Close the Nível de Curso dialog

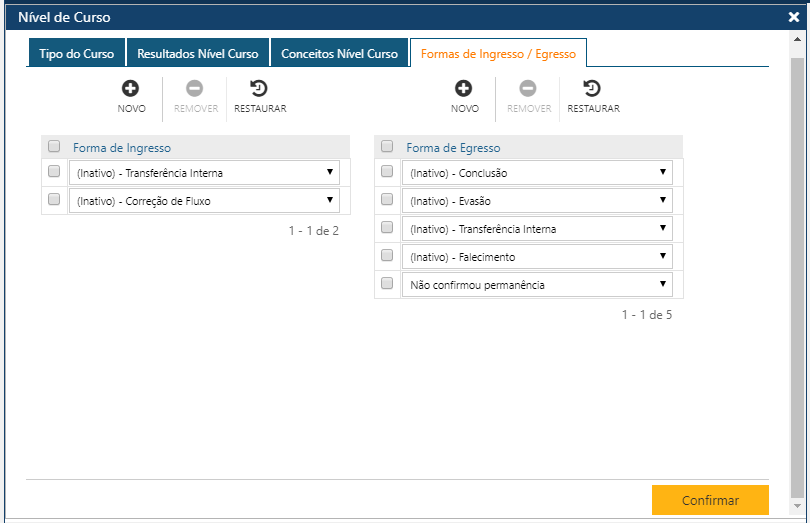[x=794, y=17]
